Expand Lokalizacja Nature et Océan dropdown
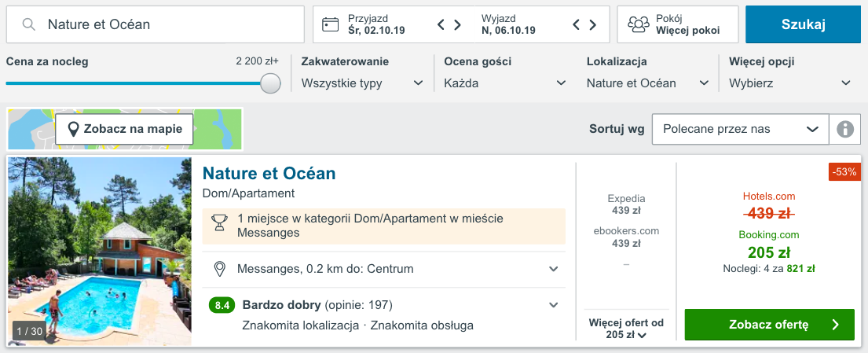The height and width of the screenshot is (353, 868). click(648, 83)
